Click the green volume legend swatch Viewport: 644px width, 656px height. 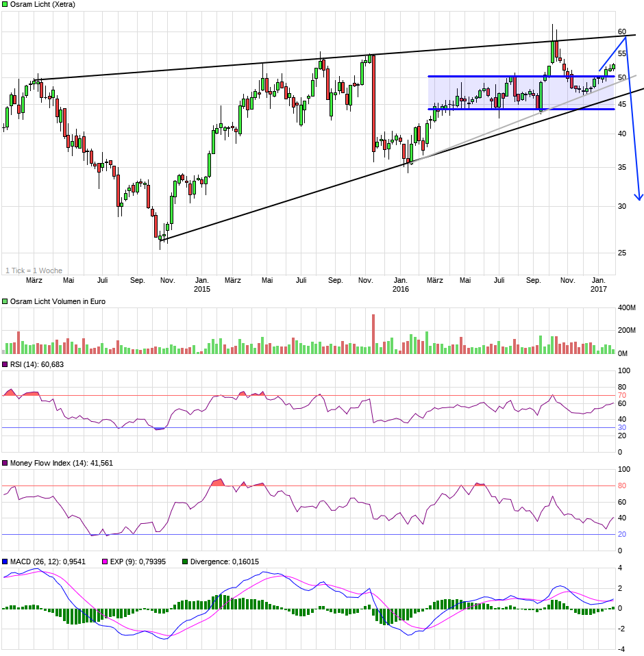(5, 302)
